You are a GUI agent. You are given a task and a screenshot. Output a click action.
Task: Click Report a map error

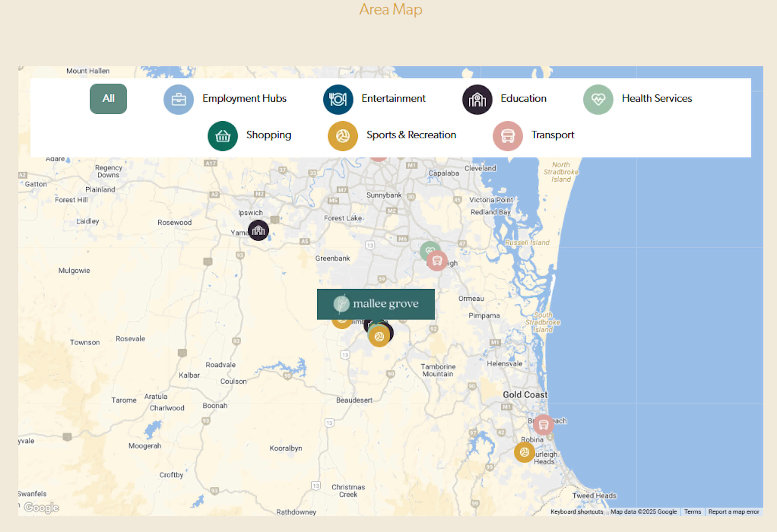tap(734, 512)
